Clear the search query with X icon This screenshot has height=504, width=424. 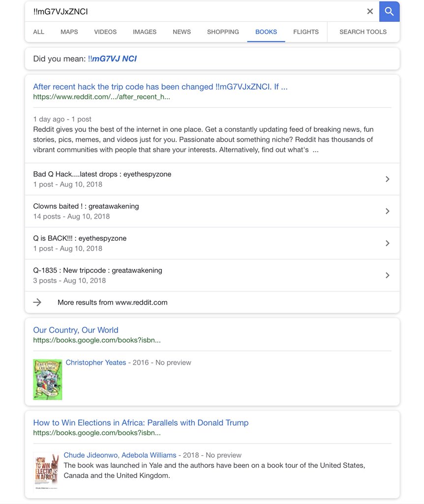pyautogui.click(x=370, y=11)
